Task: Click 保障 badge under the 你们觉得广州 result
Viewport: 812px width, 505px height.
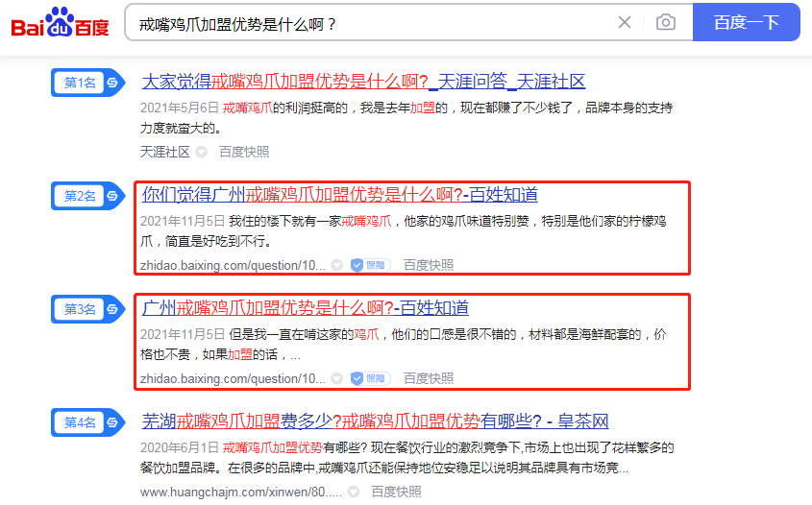Action: 368,265
